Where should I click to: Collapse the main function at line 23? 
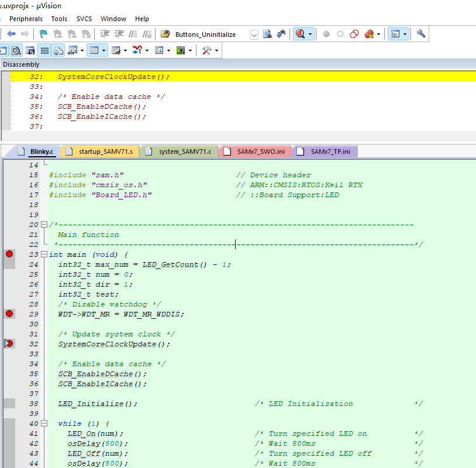(44, 254)
